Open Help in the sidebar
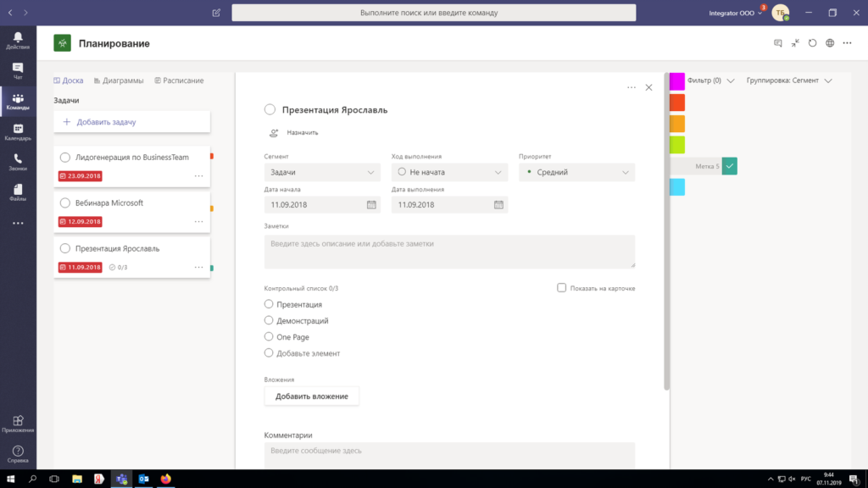 coord(18,454)
